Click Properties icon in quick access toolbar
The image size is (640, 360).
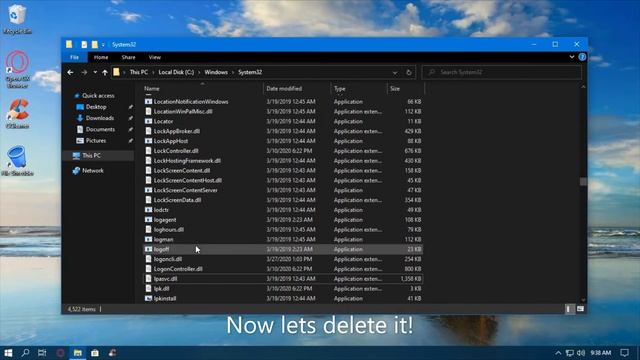84,44
